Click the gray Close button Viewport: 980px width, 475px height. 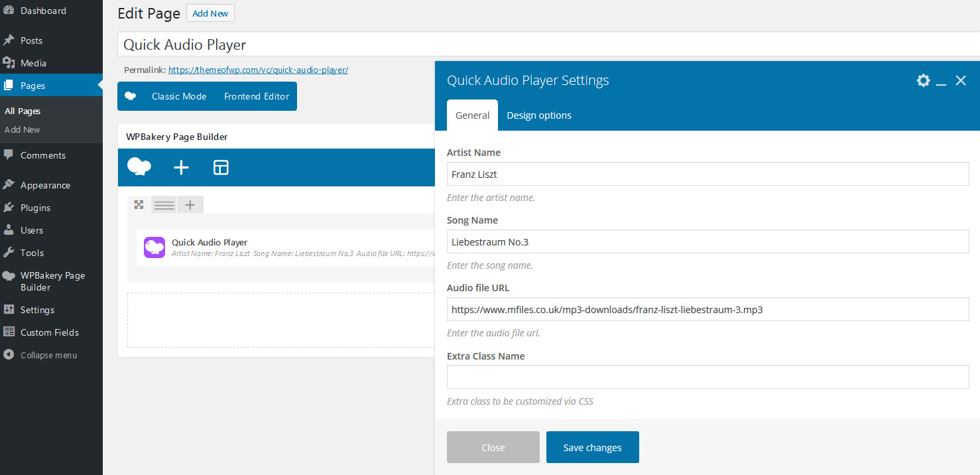[x=493, y=447]
